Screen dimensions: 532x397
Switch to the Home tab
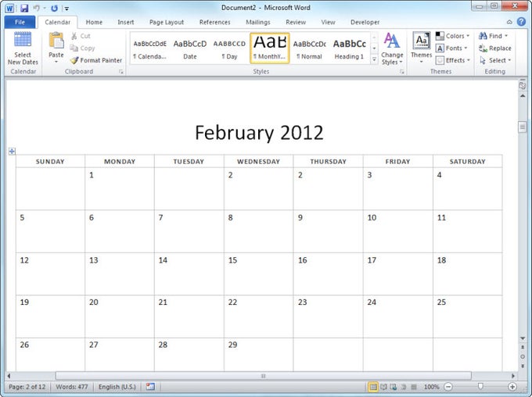94,22
